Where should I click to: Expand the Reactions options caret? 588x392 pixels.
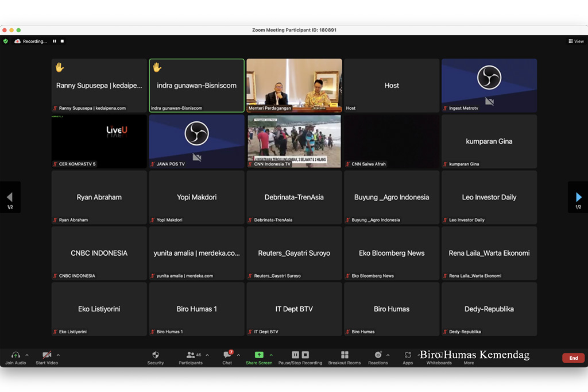(388, 355)
